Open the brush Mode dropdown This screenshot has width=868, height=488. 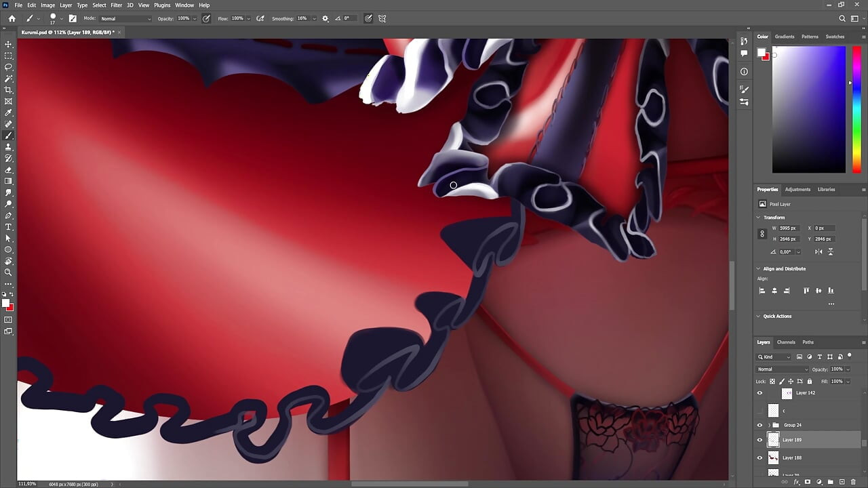click(x=125, y=18)
